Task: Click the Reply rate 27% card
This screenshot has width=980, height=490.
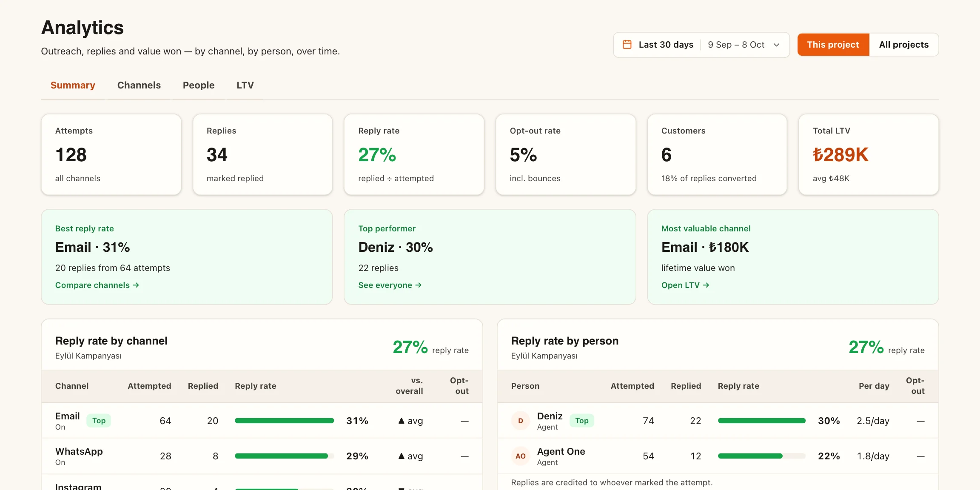Action: tap(414, 154)
